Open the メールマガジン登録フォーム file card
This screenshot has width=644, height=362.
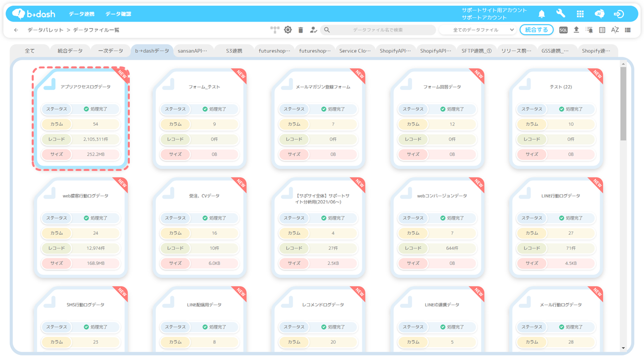(319, 118)
